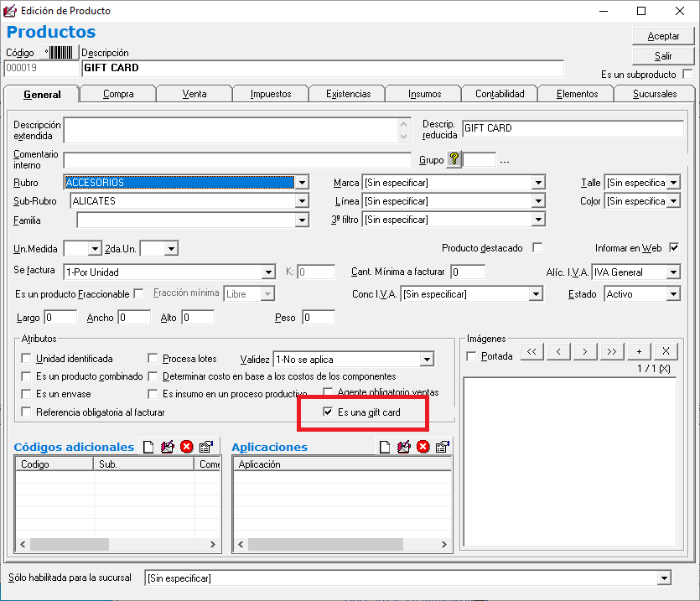Click edit icon in Códigos adicionales

click(168, 447)
